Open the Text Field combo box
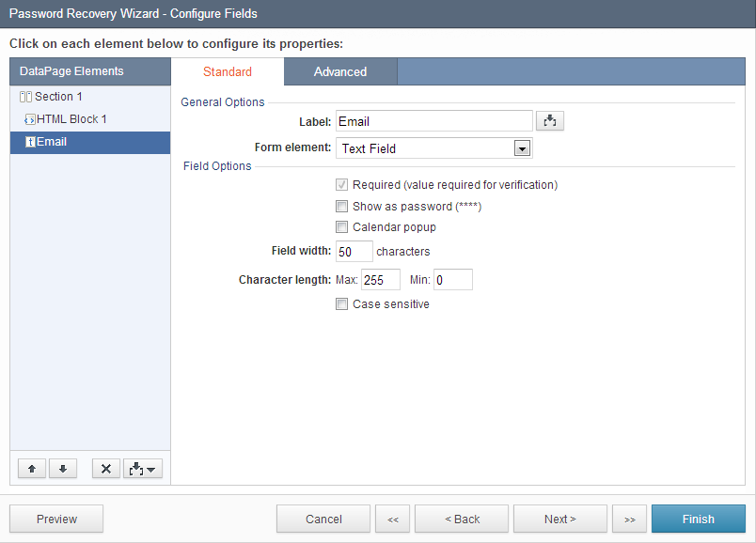Viewport: 756px width, 543px height. tap(433, 148)
